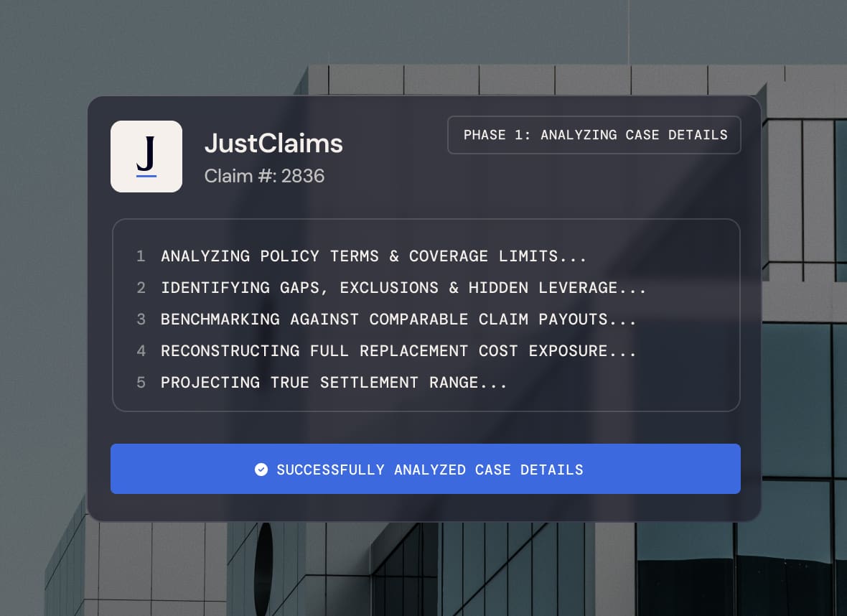Click the checkmark icon in the blue banner
This screenshot has width=847, height=616.
tap(261, 470)
